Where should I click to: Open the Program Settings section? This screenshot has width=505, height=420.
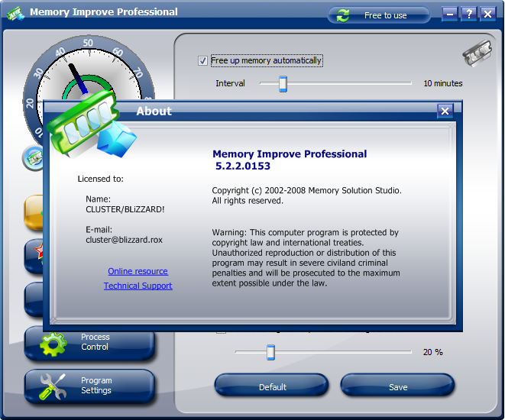pos(89,386)
